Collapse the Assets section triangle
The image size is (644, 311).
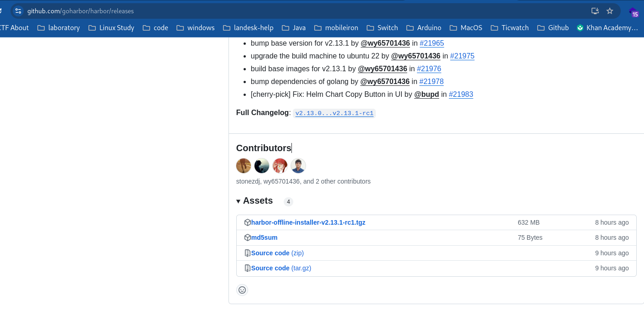click(238, 201)
